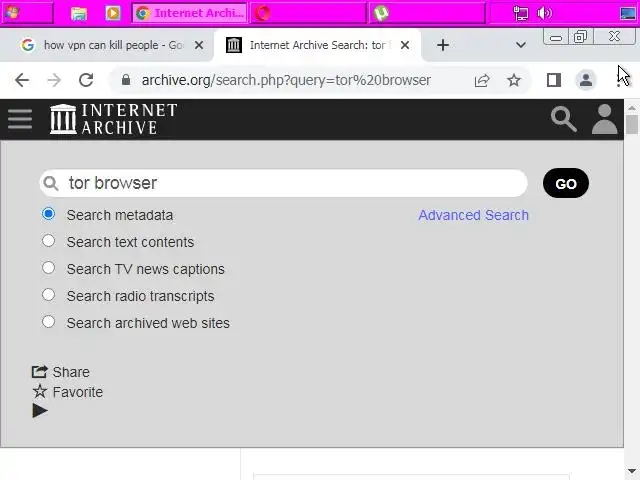Select the Search archived web sites option
Screen dimensions: 640x480
pos(48,322)
